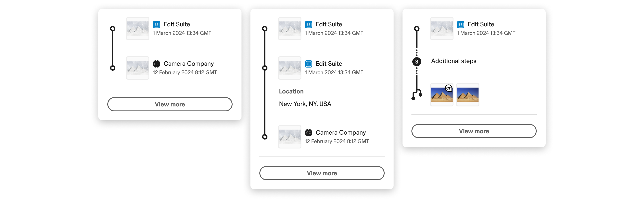Image resolution: width=644 pixels, height=216 pixels.
Task: Click Camera Company icon in left card
Action: coord(157,64)
